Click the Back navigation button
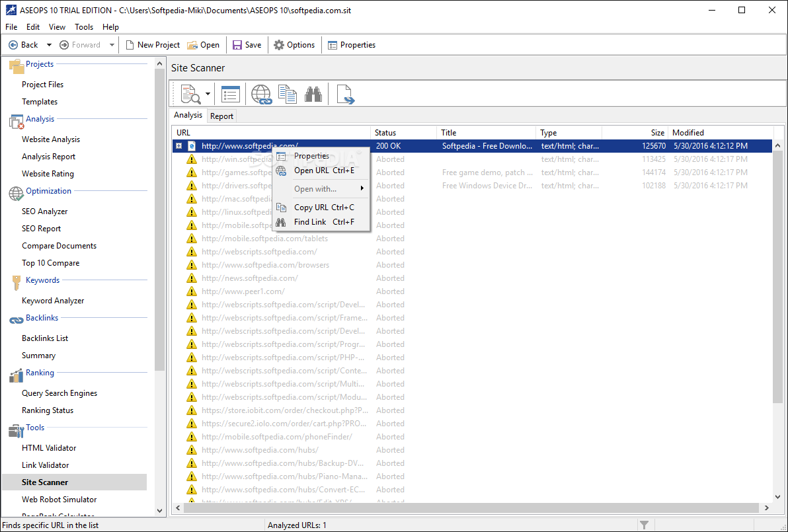 [23, 45]
